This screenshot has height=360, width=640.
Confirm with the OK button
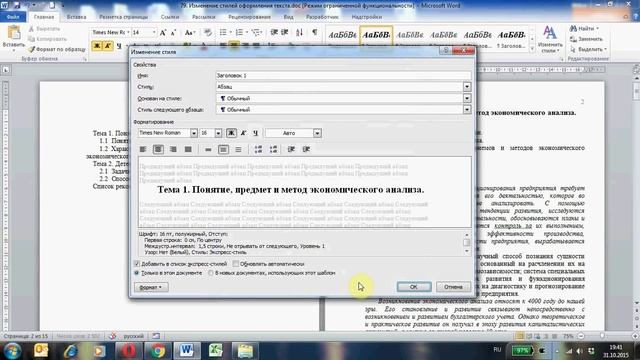click(x=413, y=287)
